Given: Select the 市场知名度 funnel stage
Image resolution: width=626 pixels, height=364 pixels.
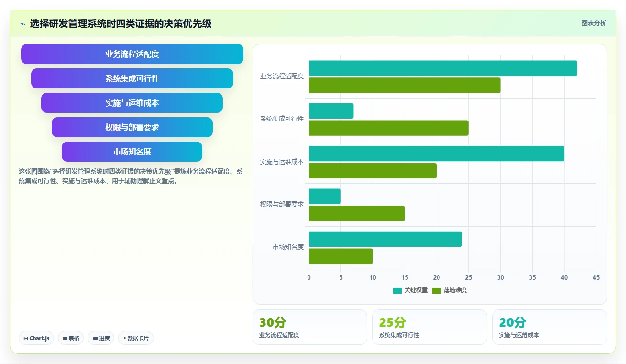Looking at the screenshot, I should (132, 152).
